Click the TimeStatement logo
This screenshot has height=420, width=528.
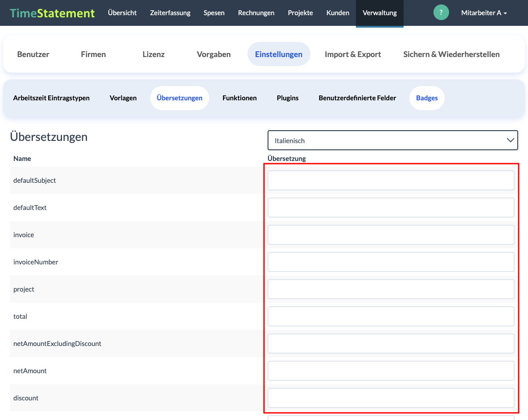[52, 13]
